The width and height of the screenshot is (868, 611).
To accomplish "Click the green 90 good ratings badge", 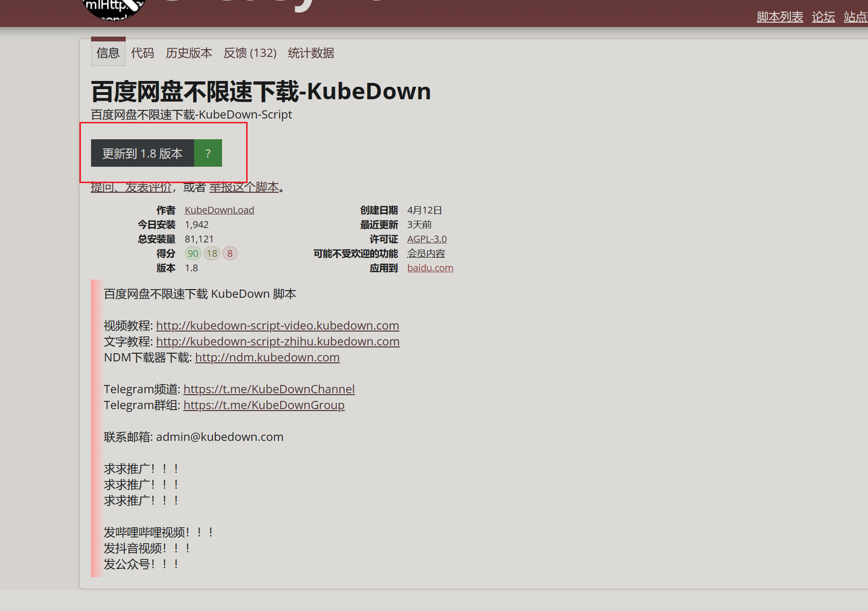I will [193, 253].
